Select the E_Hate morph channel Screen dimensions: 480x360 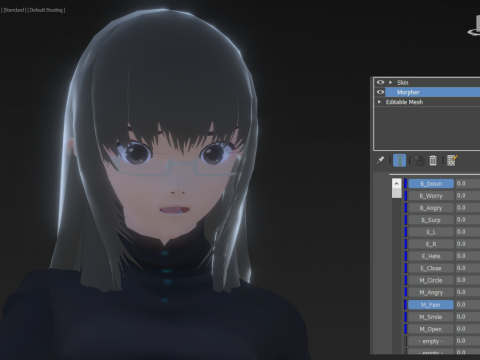[x=431, y=256]
